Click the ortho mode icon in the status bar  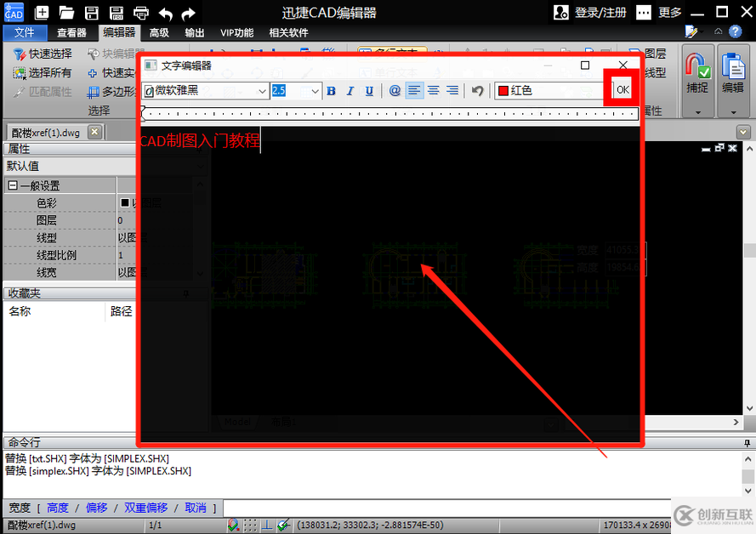pyautogui.click(x=267, y=525)
